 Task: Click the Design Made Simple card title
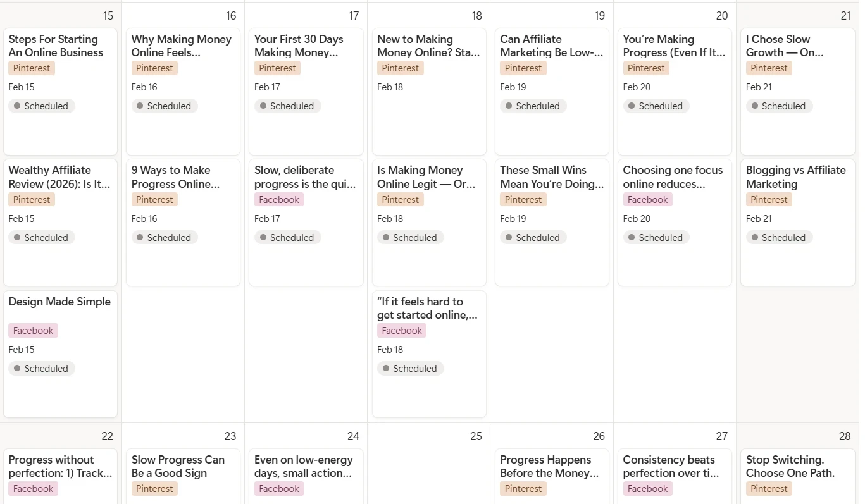pos(59,302)
